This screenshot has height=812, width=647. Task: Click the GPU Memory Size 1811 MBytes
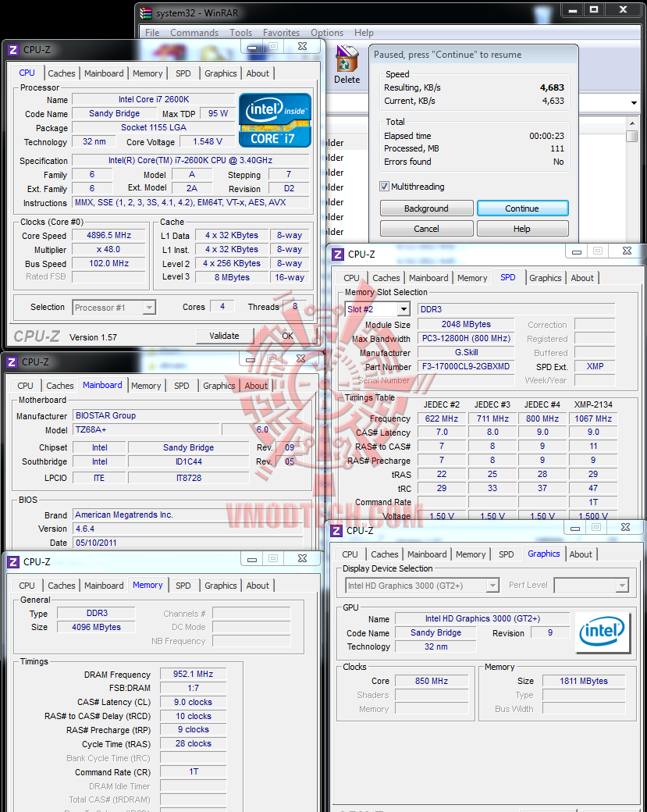[x=584, y=681]
